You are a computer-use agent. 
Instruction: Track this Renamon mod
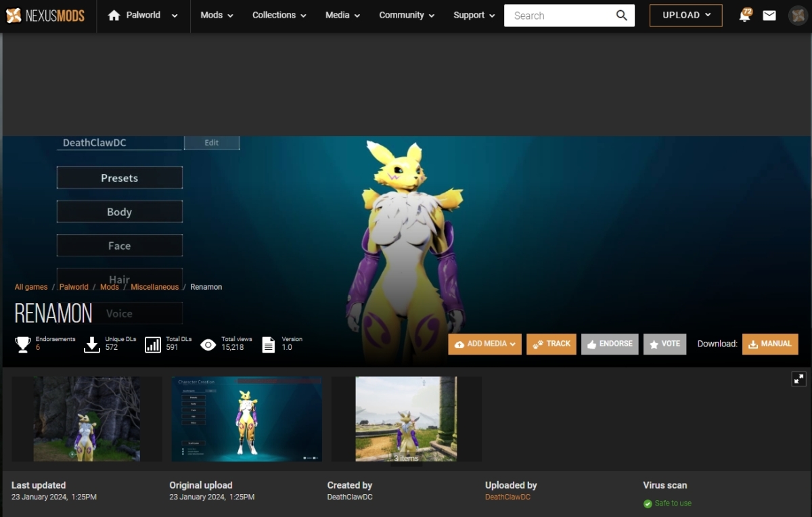(x=551, y=344)
